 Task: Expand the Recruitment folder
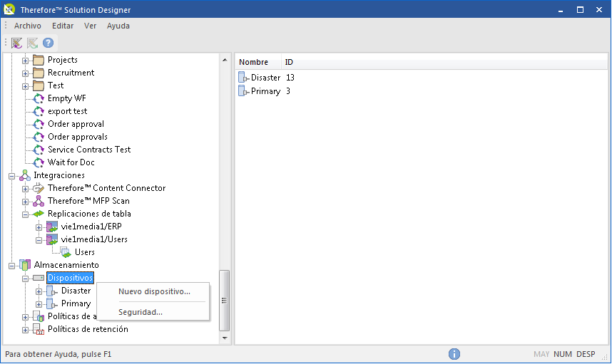(x=26, y=73)
